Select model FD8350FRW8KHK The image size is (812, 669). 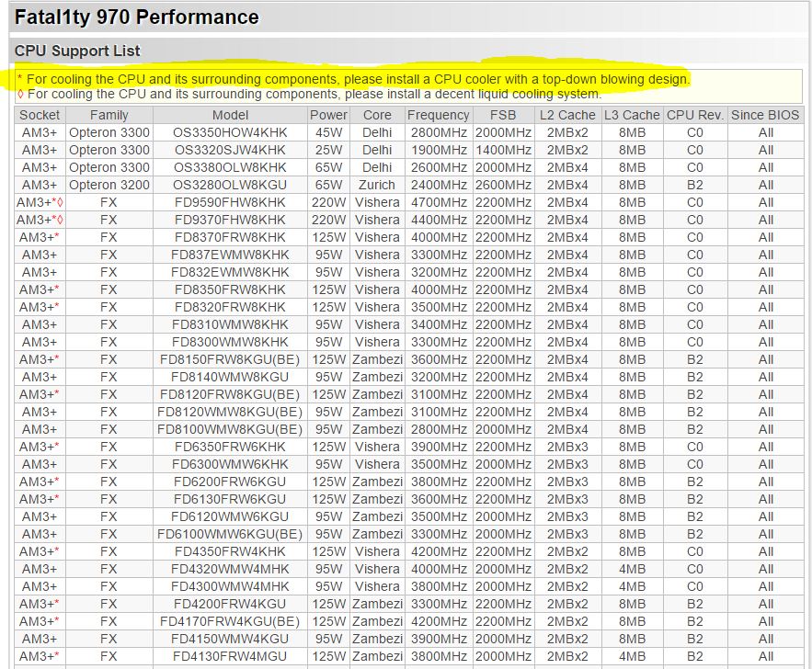tap(230, 289)
